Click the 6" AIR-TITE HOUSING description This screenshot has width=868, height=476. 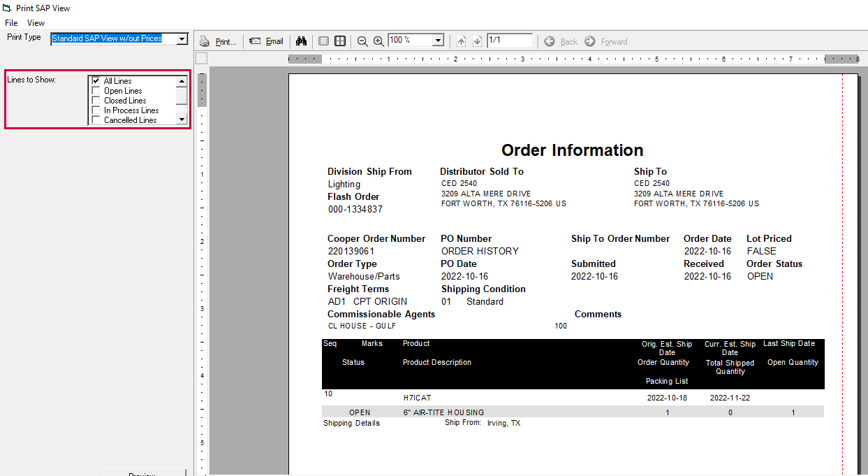click(x=443, y=412)
